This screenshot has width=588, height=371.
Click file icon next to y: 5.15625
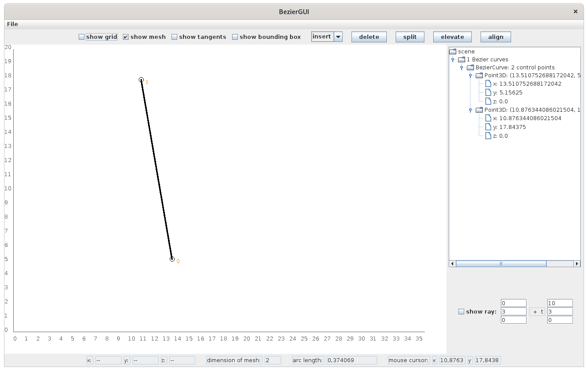coord(488,93)
